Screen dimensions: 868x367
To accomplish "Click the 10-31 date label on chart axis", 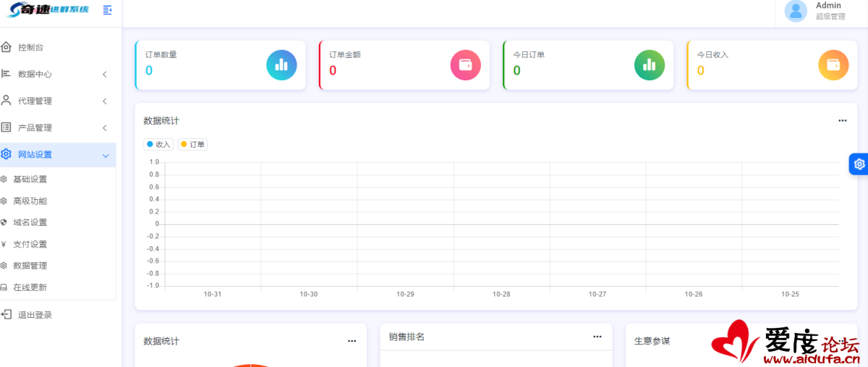I will point(213,294).
